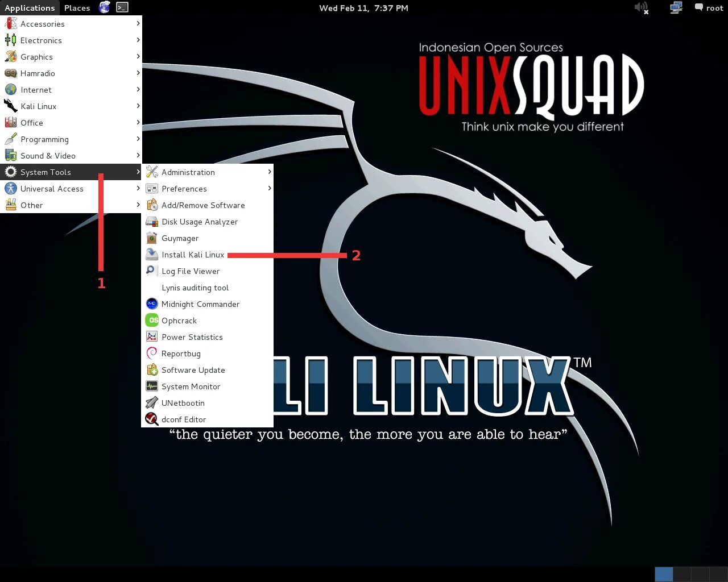The height and width of the screenshot is (582, 728).
Task: Click the Accessories category icon
Action: point(11,24)
